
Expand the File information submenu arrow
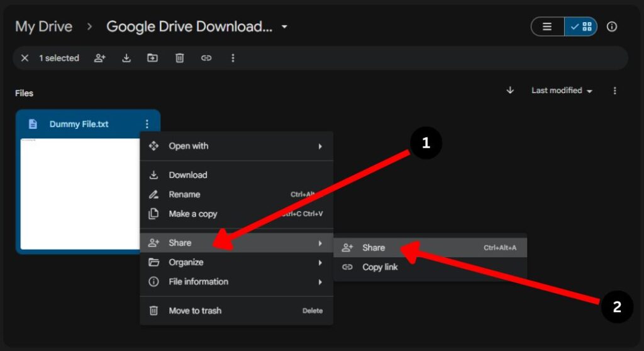click(x=320, y=282)
